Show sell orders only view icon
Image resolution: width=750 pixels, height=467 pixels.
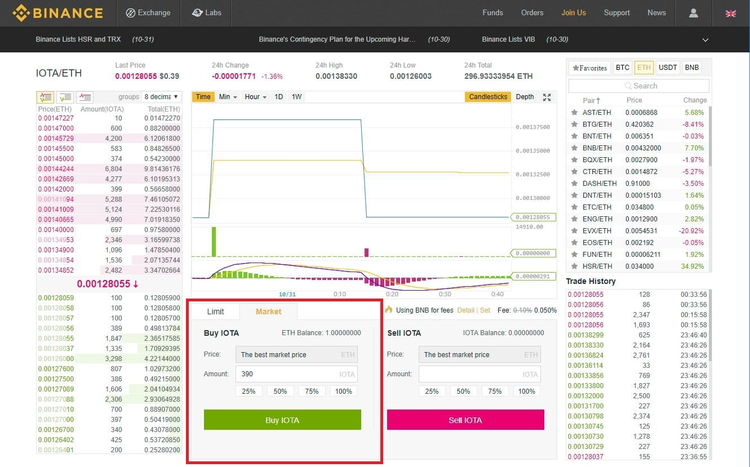pos(85,97)
